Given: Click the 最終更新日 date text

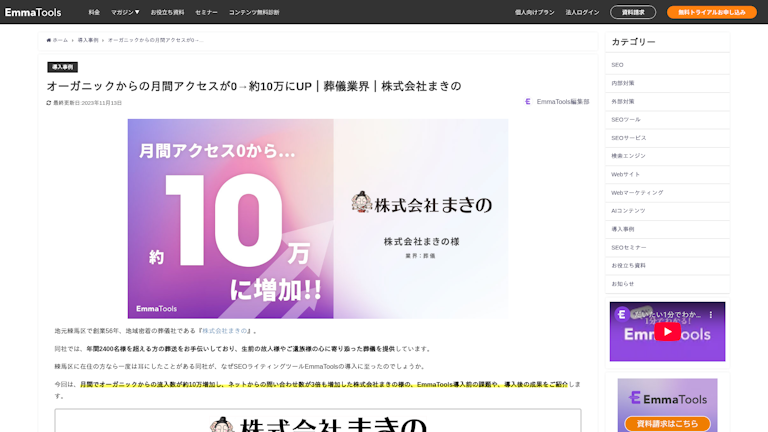Looking at the screenshot, I should click(x=87, y=103).
